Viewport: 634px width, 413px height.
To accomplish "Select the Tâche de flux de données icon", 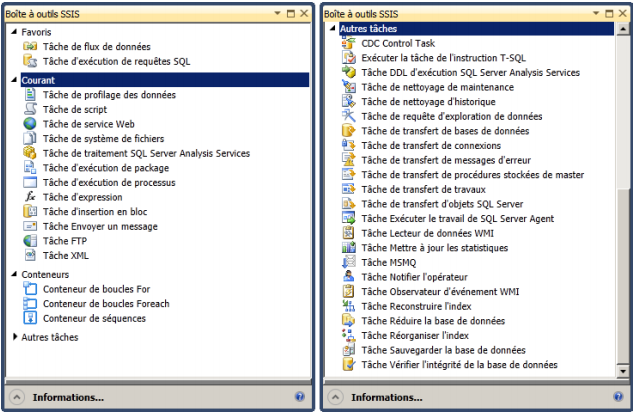I will click(30, 47).
